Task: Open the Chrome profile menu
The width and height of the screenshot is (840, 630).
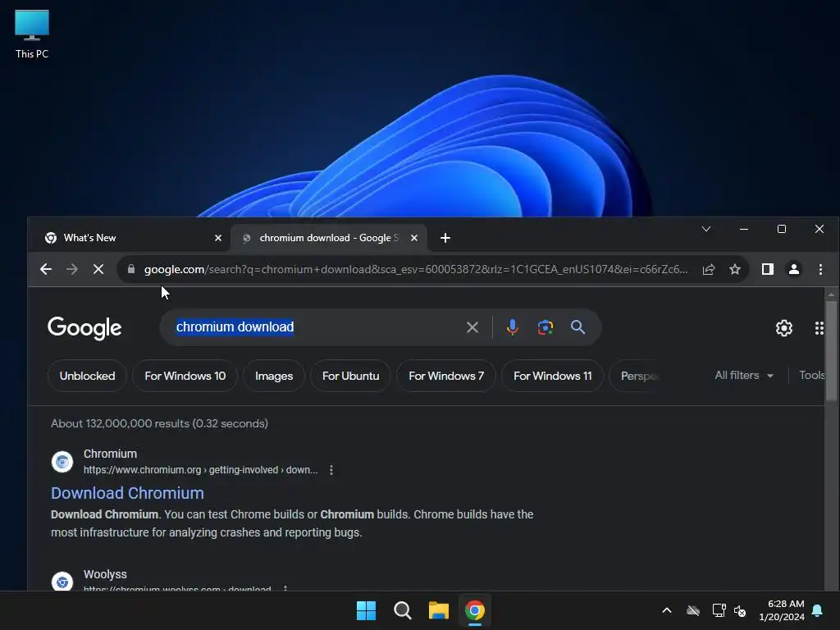Action: (x=794, y=269)
